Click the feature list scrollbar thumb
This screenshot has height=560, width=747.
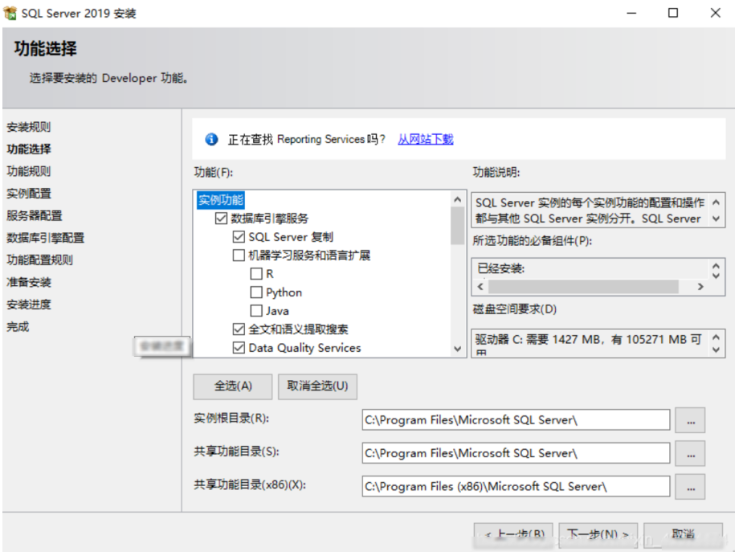pos(457,227)
